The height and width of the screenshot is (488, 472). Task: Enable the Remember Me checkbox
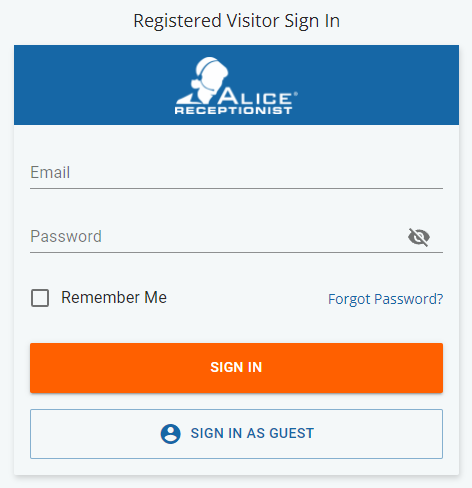(40, 298)
